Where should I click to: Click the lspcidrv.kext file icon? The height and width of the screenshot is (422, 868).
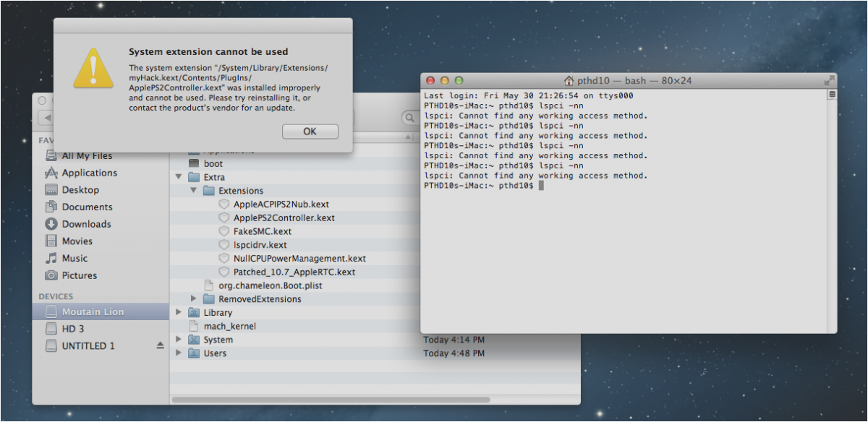click(x=224, y=245)
